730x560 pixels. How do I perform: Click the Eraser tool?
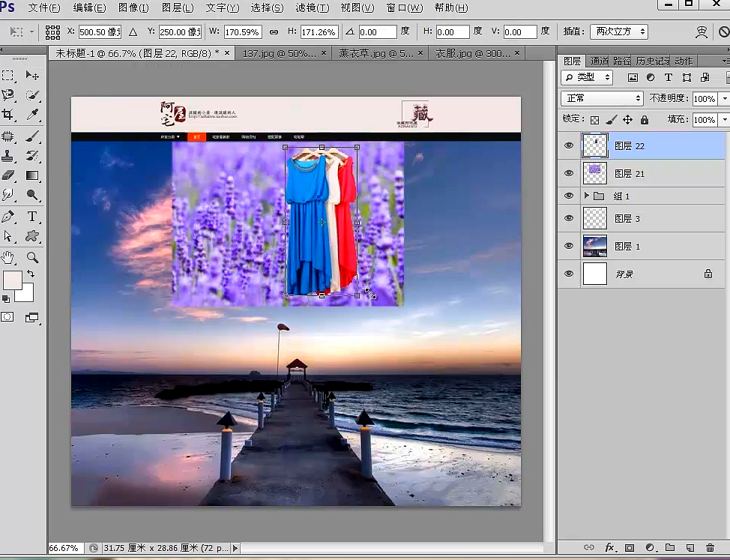click(8, 175)
